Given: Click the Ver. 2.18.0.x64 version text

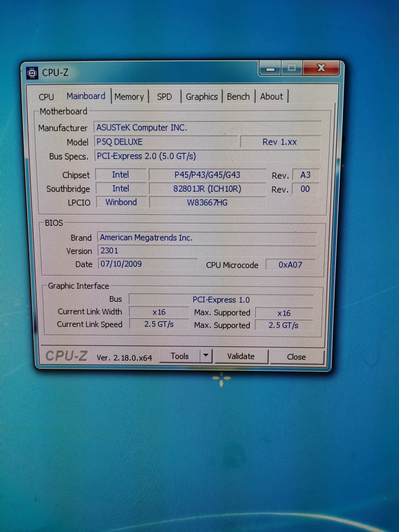Looking at the screenshot, I should point(124,358).
